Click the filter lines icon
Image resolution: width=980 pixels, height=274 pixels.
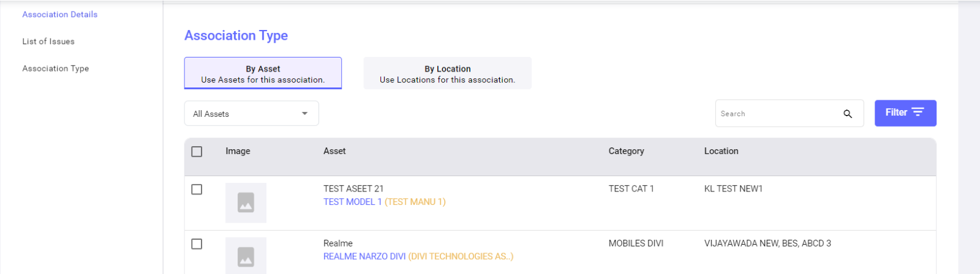(918, 113)
